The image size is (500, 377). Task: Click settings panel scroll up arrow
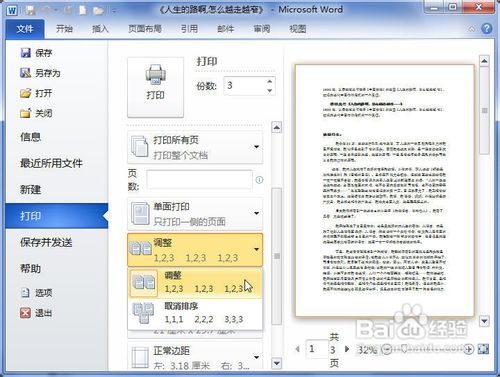[277, 127]
